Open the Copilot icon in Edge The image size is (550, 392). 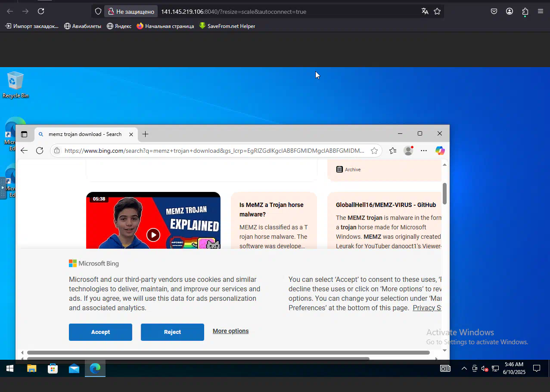(x=440, y=151)
